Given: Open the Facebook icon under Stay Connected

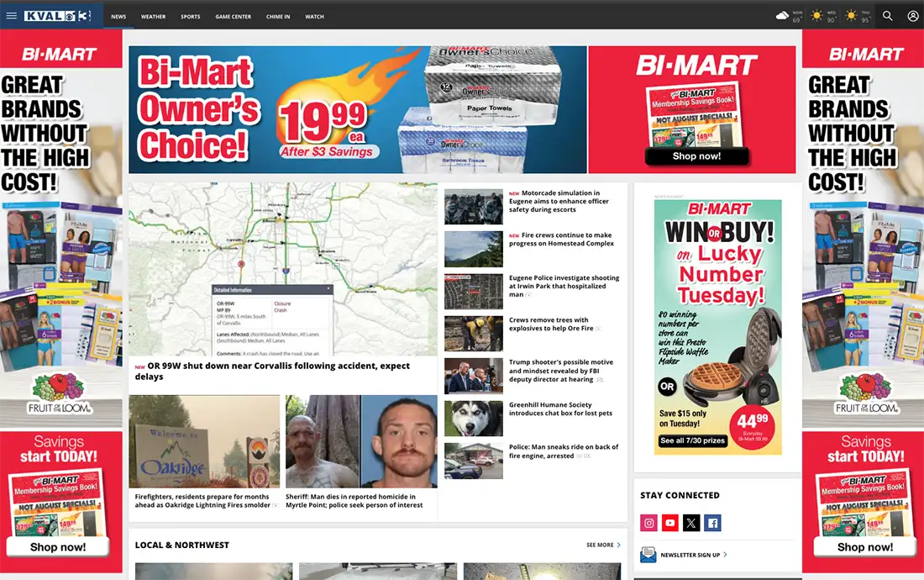Looking at the screenshot, I should tap(712, 523).
